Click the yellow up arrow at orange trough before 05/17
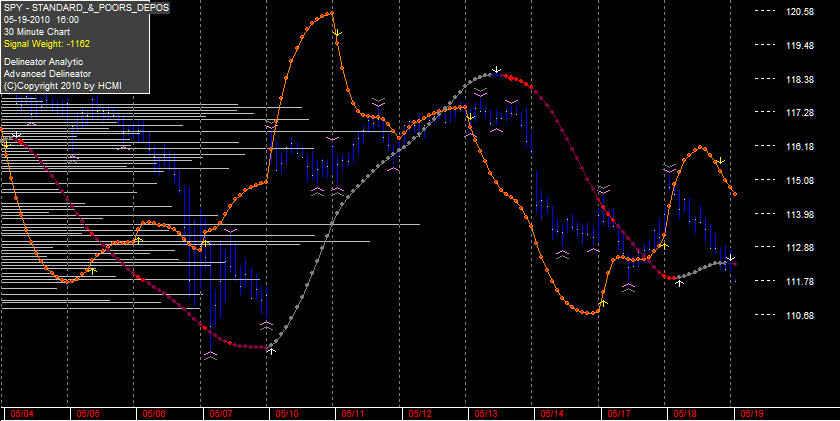 (x=603, y=303)
